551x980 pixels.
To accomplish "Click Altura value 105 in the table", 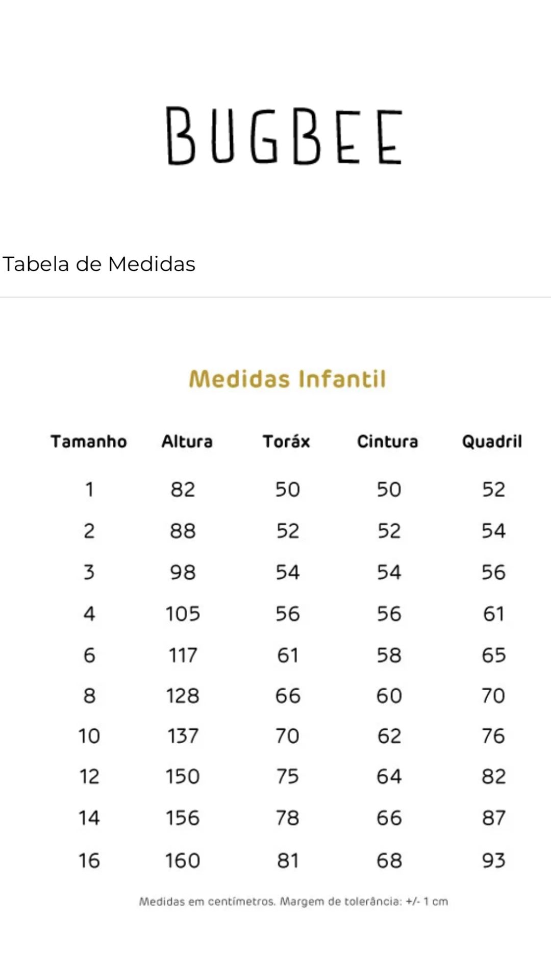I will 183,614.
